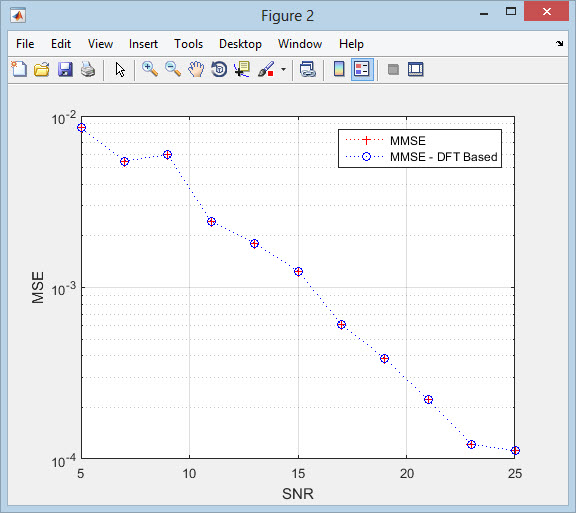Click the New Figure icon
Screen dimensions: 576x513
coord(19,69)
